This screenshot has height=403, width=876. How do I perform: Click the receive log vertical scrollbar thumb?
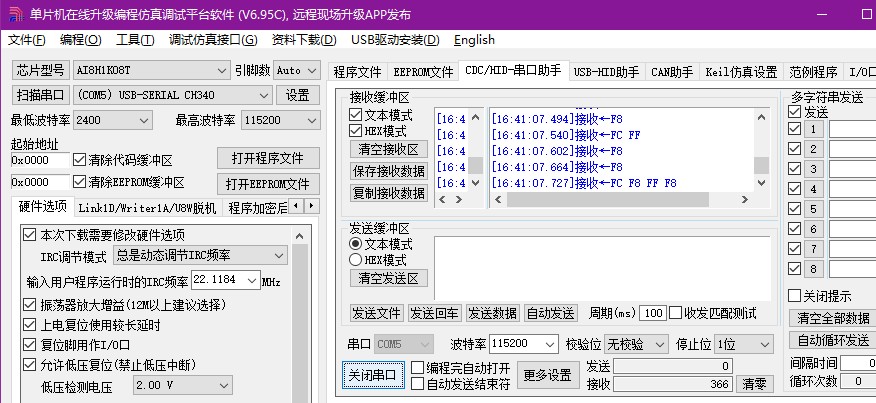coord(761,165)
